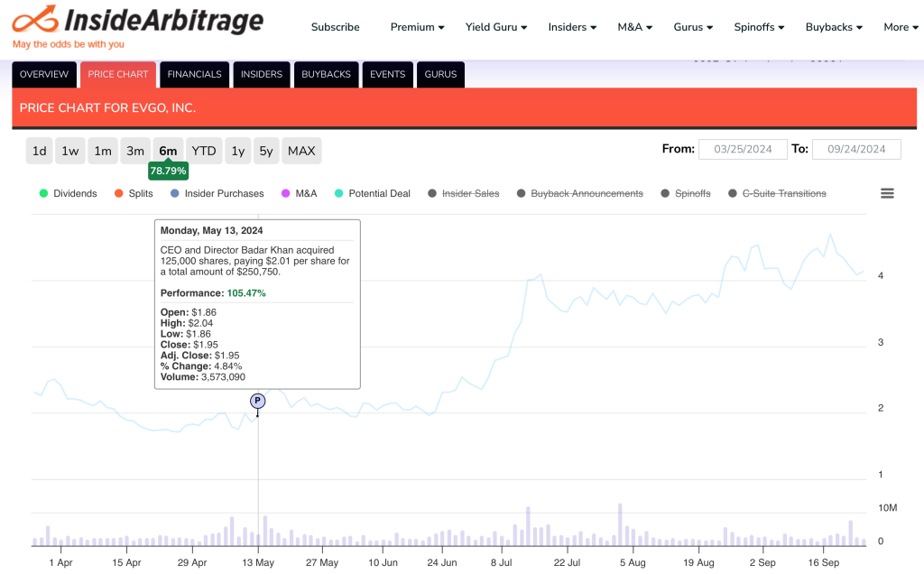Image resolution: width=924 pixels, height=574 pixels.
Task: Click the To date field 09/24/2024
Action: pos(856,149)
